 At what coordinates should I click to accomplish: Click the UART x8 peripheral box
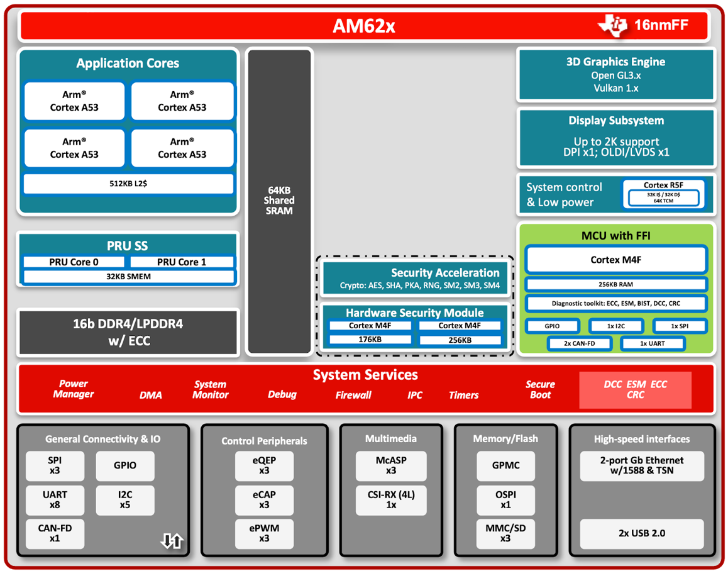point(55,500)
